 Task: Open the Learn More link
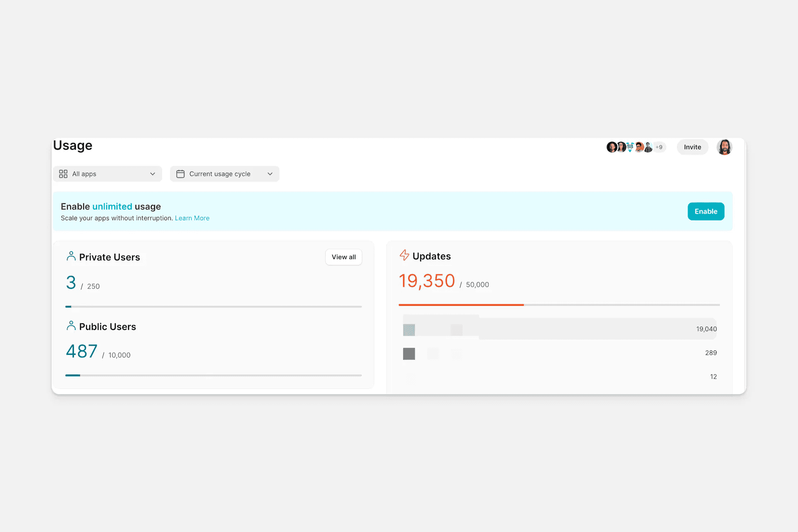coord(192,218)
